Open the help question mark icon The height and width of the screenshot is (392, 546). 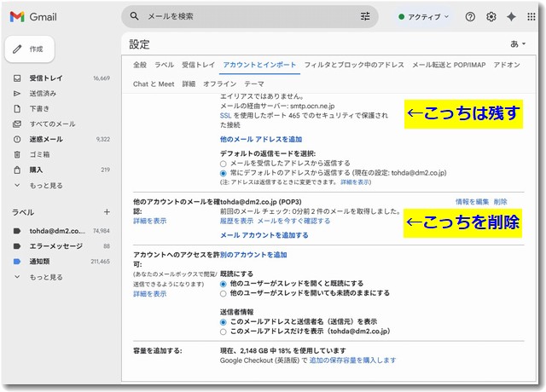click(x=470, y=16)
